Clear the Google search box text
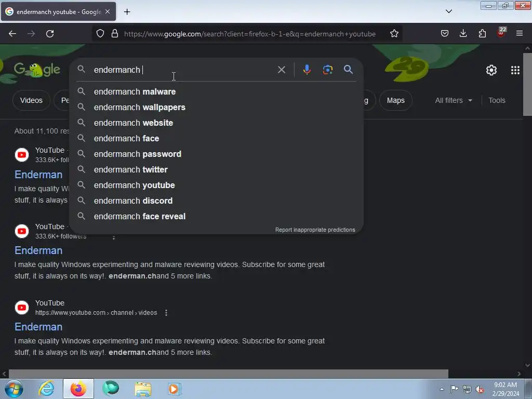 (281, 70)
